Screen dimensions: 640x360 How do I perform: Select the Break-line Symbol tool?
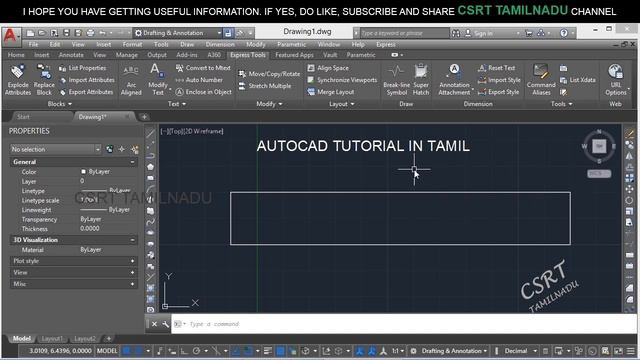(x=396, y=80)
